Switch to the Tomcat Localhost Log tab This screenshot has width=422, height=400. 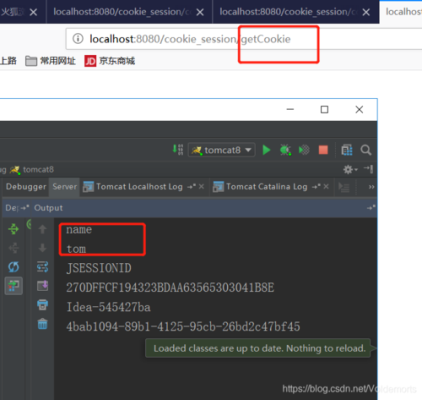pyautogui.click(x=139, y=187)
